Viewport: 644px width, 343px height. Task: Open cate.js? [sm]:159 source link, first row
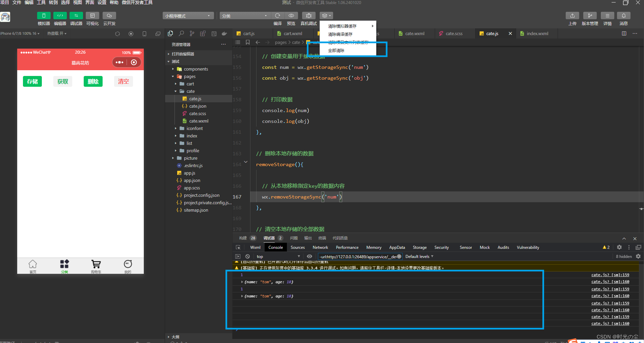pos(610,275)
